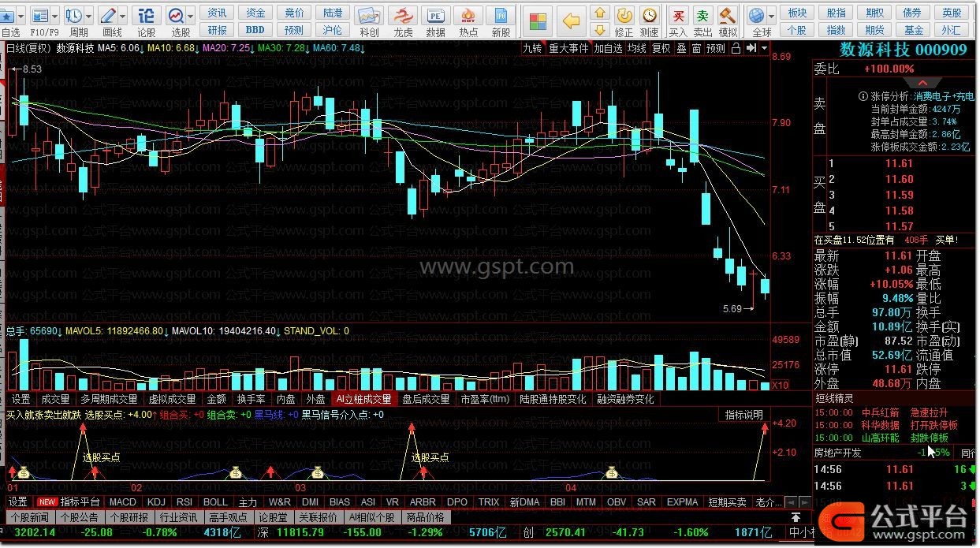Expand the 周期 period dropdown arrow
Viewport: 980px width, 548px height.
(x=88, y=16)
